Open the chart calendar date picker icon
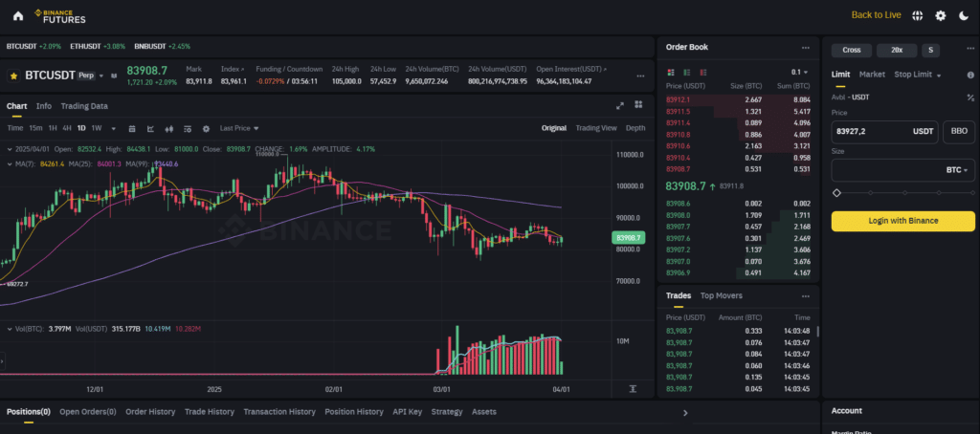Viewport: 980px width, 434px height. click(132, 129)
